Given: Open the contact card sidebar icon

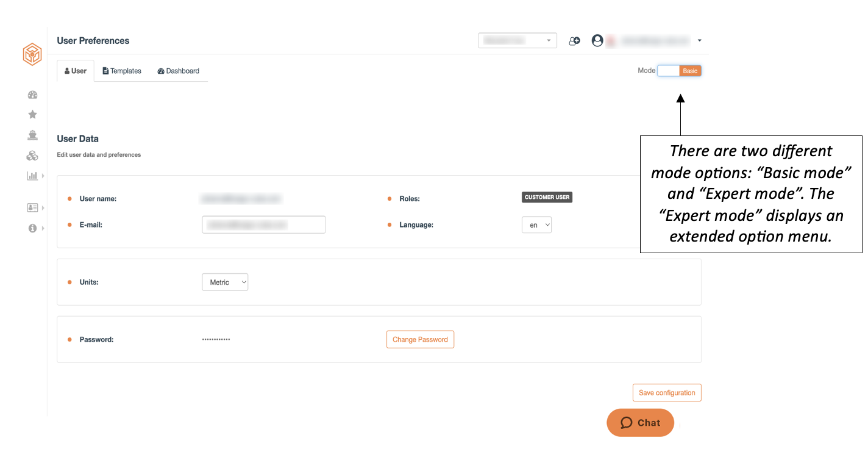Looking at the screenshot, I should tap(33, 207).
